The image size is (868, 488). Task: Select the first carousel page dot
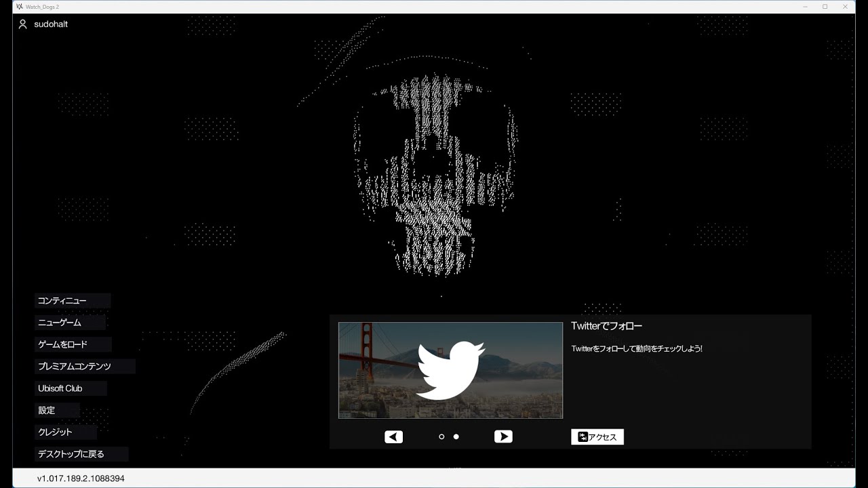point(441,437)
